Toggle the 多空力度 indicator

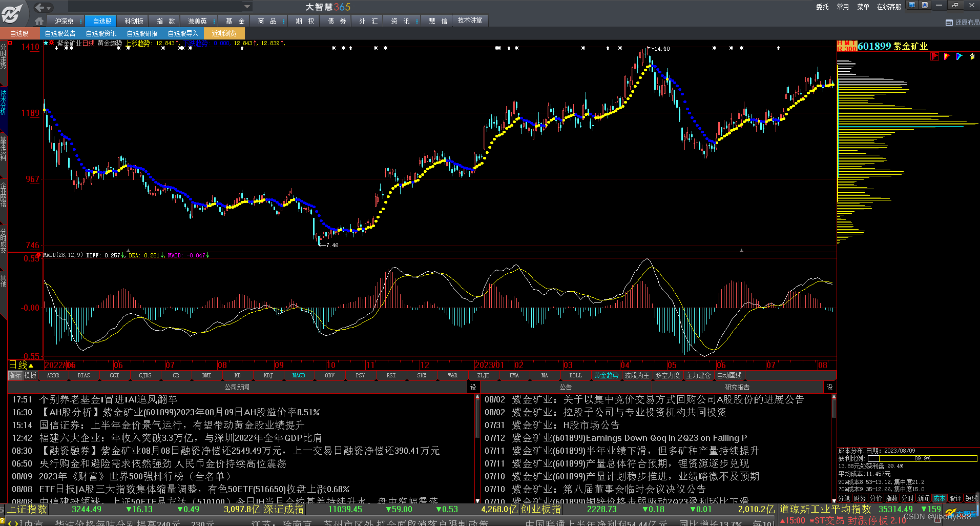[668, 376]
